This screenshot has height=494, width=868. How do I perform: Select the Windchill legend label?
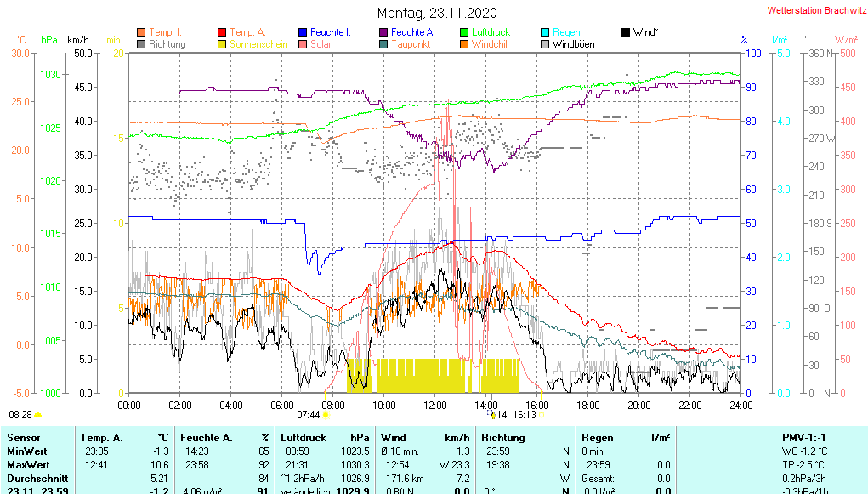[x=490, y=44]
